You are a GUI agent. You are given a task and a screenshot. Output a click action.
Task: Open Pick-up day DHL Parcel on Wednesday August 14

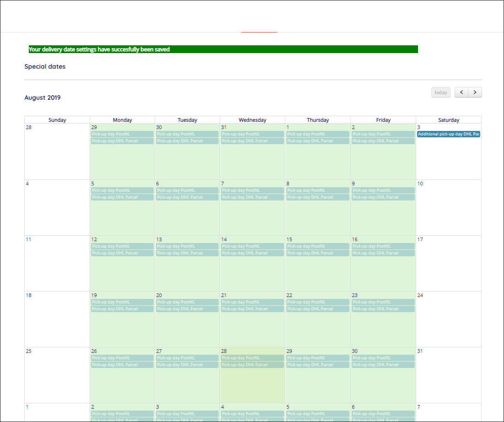coord(252,253)
